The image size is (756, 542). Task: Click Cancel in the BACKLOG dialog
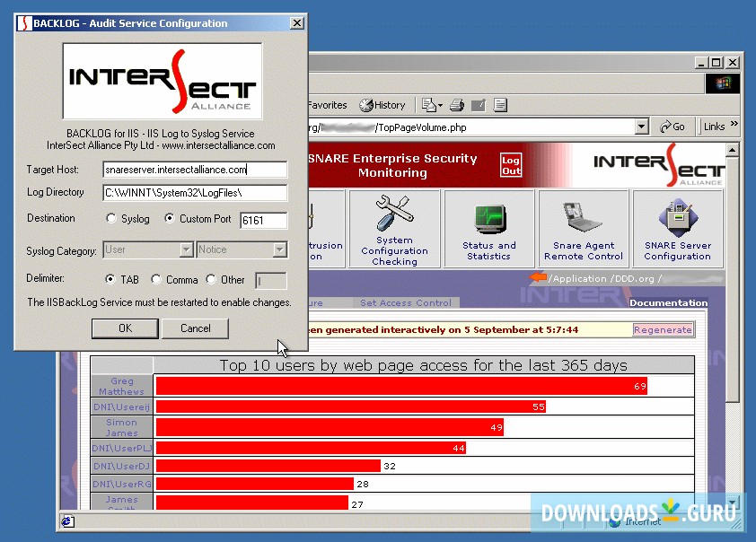[x=195, y=328]
